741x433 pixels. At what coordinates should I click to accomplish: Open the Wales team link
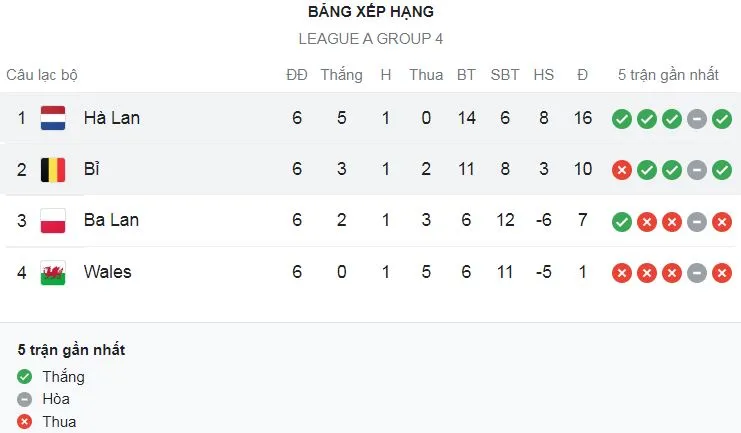click(x=107, y=272)
